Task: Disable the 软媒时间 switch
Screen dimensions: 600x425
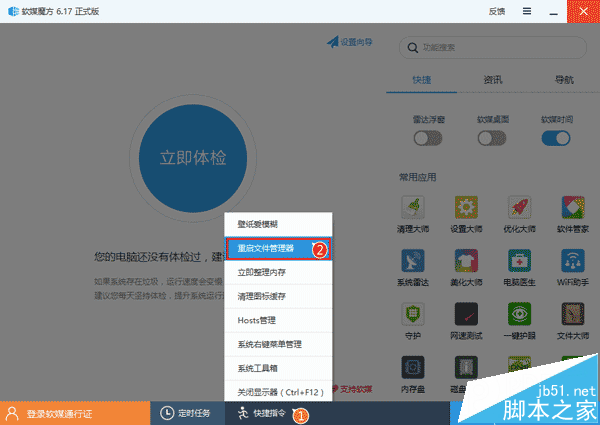Action: pyautogui.click(x=556, y=138)
